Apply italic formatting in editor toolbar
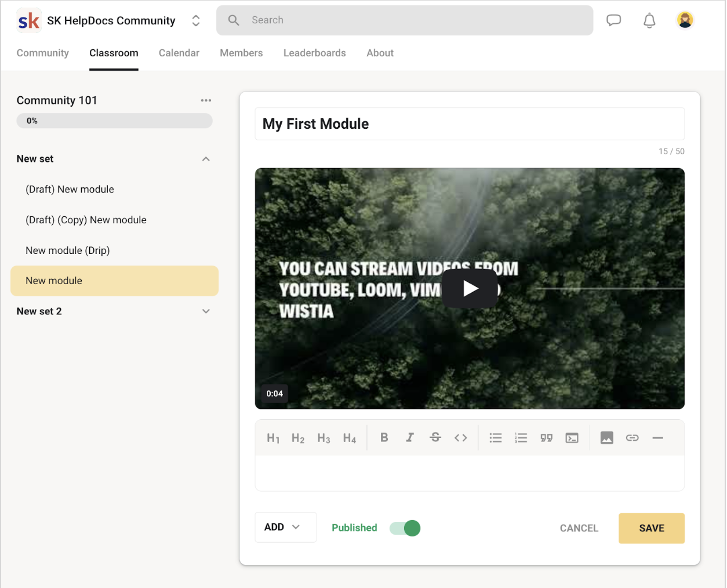The image size is (727, 588). (x=410, y=438)
